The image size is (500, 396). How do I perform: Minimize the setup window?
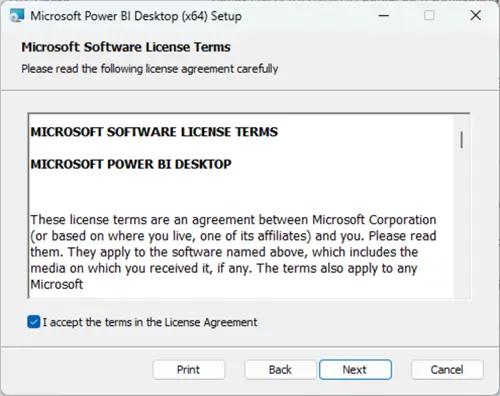click(384, 15)
